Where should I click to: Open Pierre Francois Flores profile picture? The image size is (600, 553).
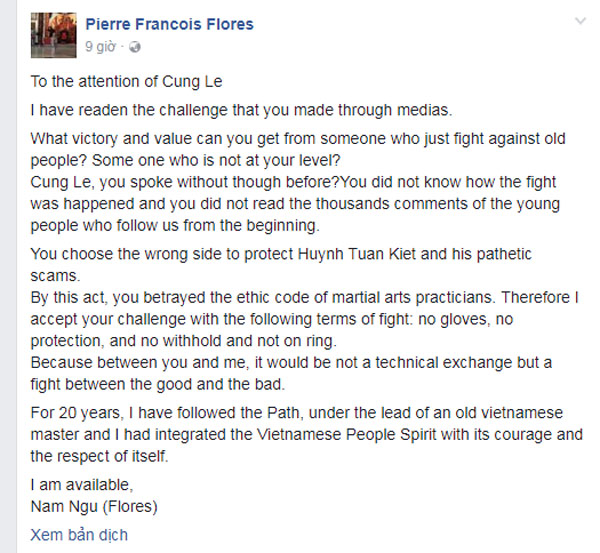[54, 35]
